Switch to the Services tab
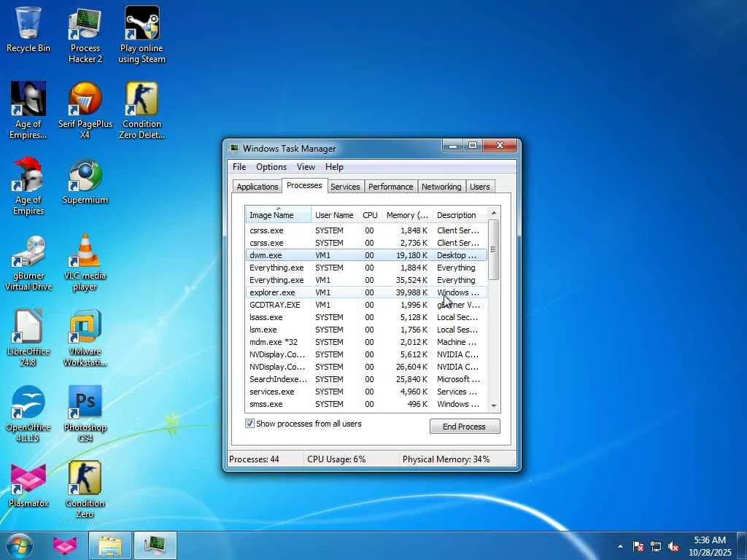This screenshot has width=747, height=560. pos(345,187)
